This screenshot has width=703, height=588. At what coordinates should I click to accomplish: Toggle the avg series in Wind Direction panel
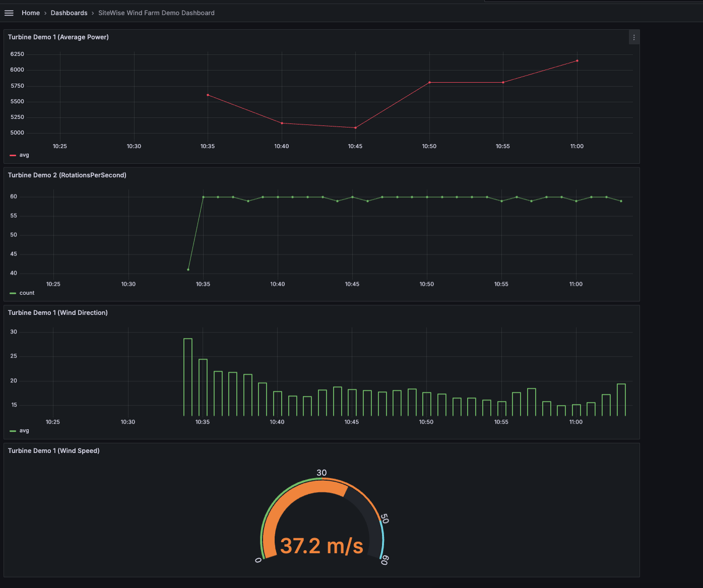(x=23, y=430)
